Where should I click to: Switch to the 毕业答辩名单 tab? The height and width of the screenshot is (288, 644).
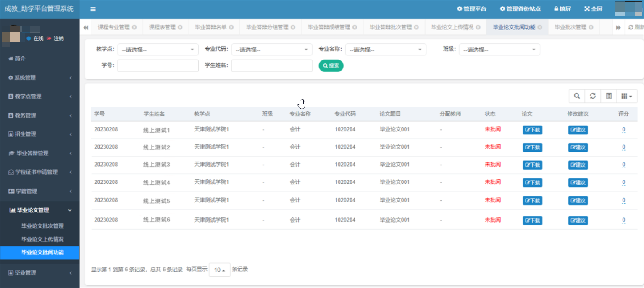coord(210,27)
